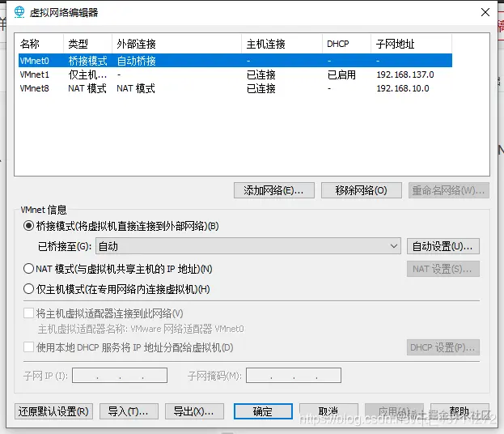This screenshot has width=504, height=434.
Task: Click 已连接 in the VMnet1 row
Action: pos(261,74)
